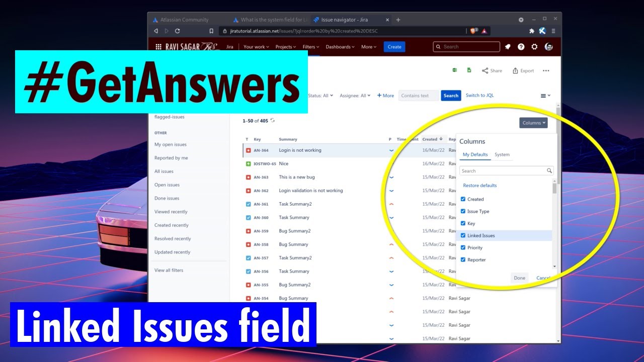Toggle the Linked Issues column checkbox
This screenshot has height=362, width=644.
[x=463, y=235]
